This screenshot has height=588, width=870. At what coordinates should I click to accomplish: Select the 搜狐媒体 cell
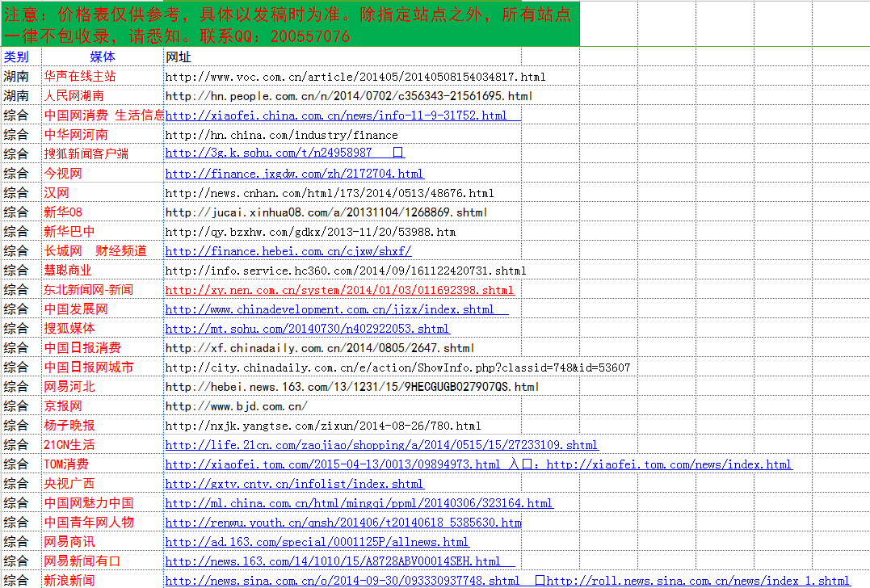coord(103,329)
